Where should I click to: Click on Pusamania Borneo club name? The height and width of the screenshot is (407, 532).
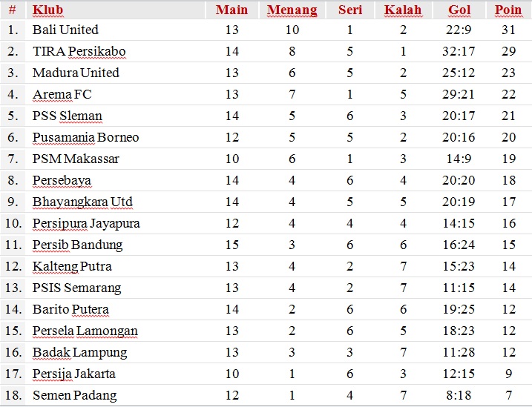[x=85, y=137]
